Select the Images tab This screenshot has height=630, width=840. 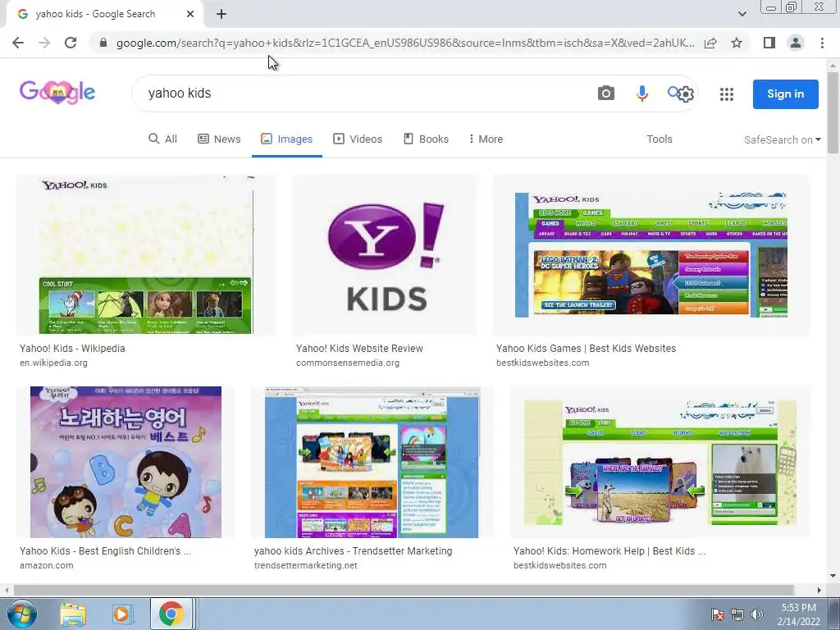click(x=286, y=139)
